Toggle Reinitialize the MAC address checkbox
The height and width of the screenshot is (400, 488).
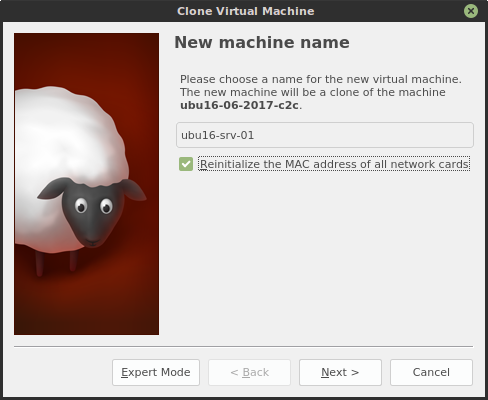click(x=186, y=164)
